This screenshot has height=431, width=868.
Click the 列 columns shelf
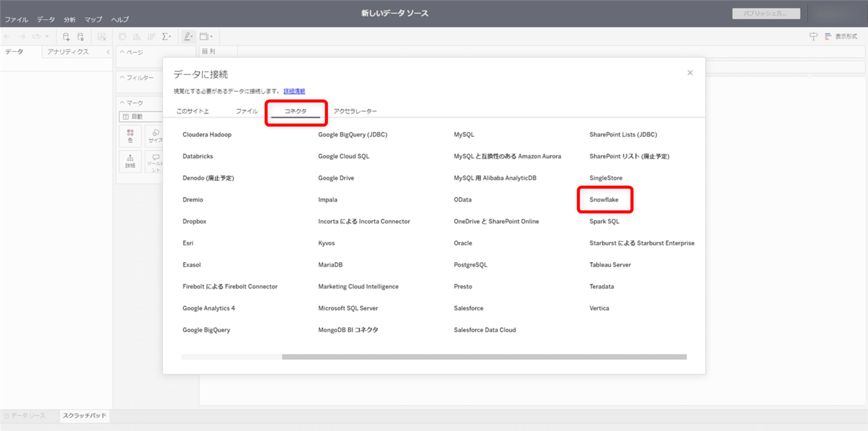(x=533, y=52)
